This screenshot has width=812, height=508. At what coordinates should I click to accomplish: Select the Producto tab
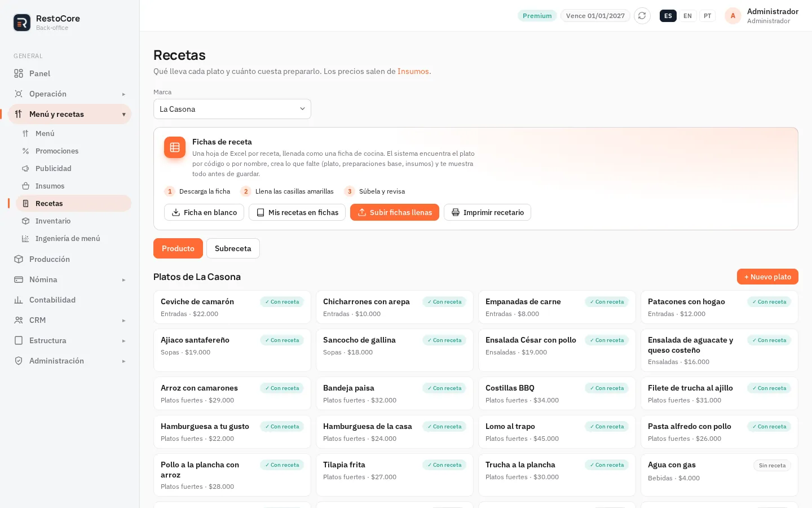(x=178, y=248)
